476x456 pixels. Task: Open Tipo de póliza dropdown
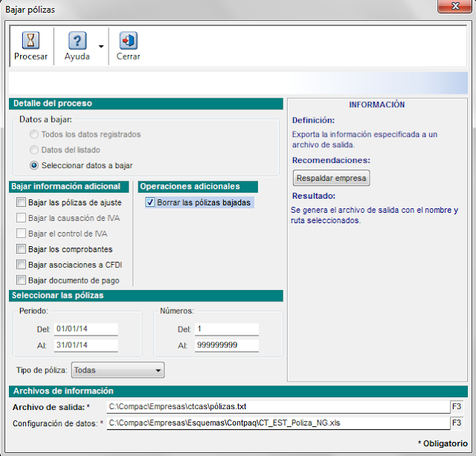click(x=118, y=370)
